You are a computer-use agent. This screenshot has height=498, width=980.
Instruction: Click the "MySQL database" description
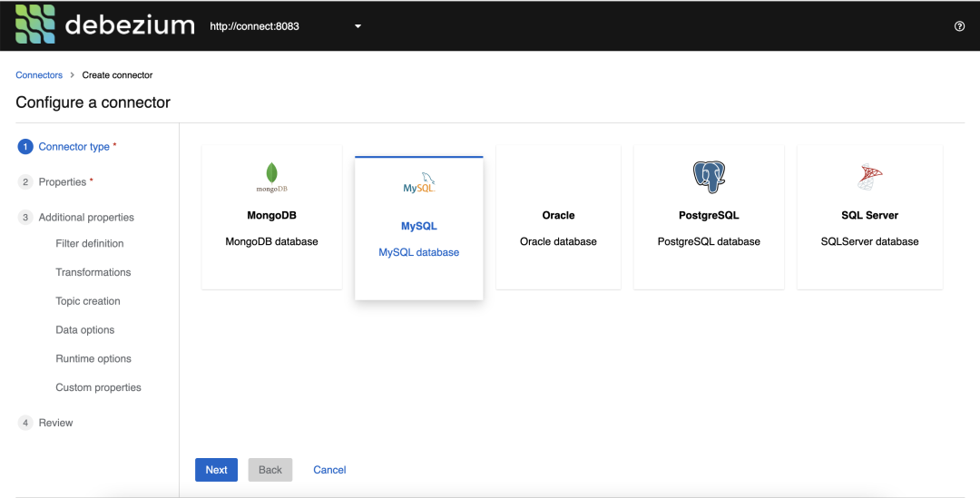[418, 252]
